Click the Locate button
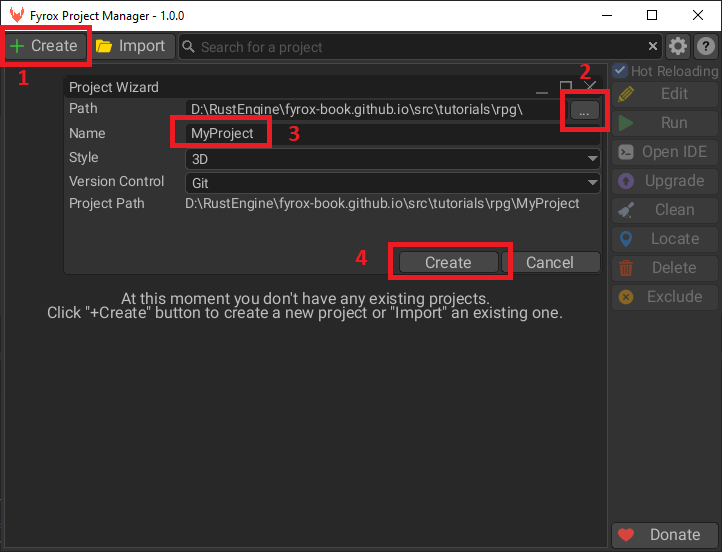Screen dimensions: 722x552 click(x=665, y=239)
